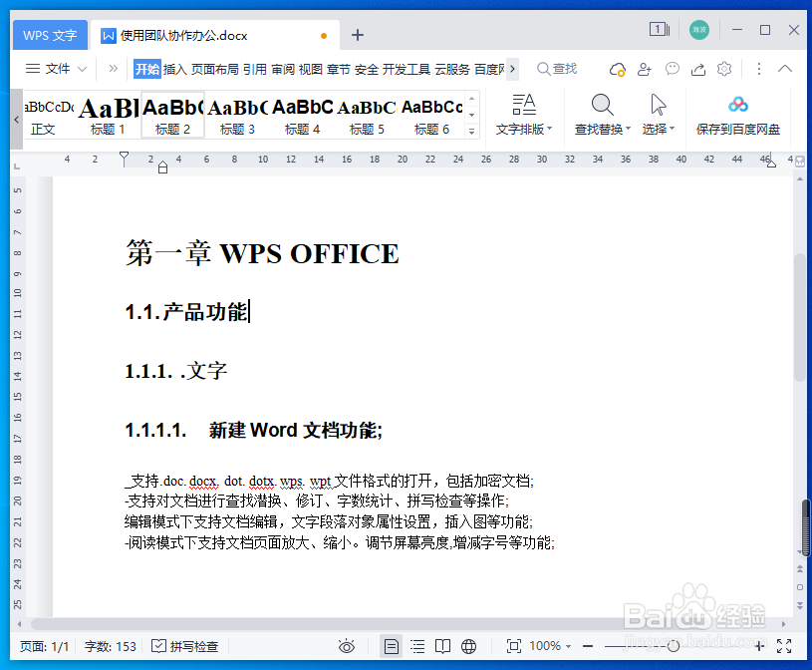Open the Start ribbon tab
This screenshot has height=670, width=812.
tap(147, 69)
